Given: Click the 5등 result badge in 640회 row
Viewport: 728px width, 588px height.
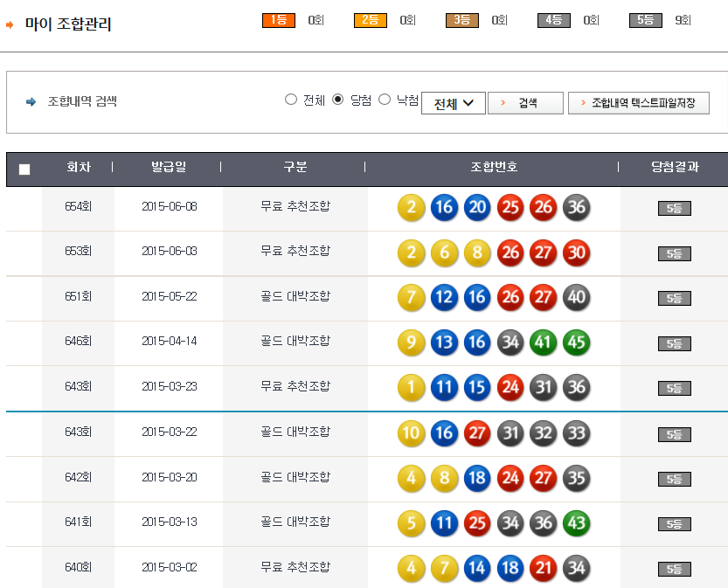Looking at the screenshot, I should point(674,569).
